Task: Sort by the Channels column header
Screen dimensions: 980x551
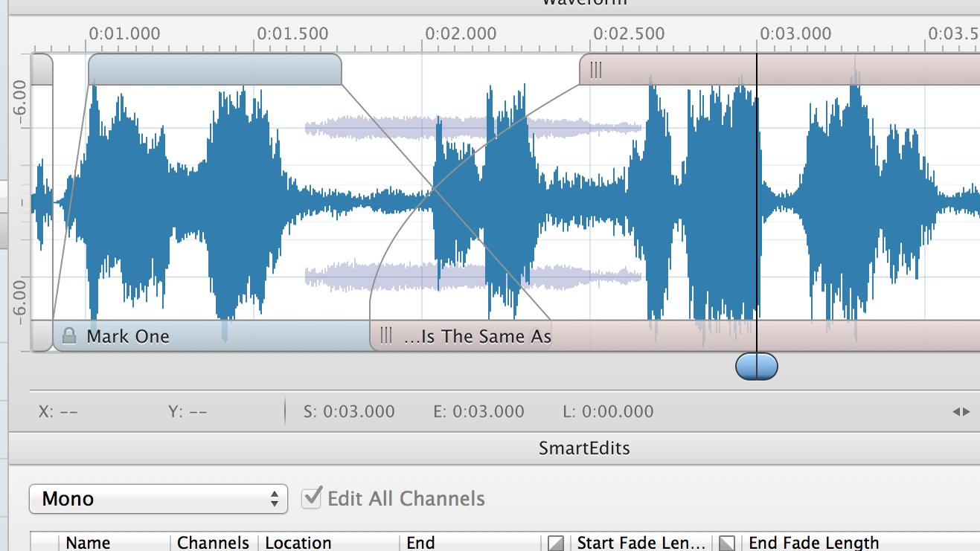Action: 213,543
